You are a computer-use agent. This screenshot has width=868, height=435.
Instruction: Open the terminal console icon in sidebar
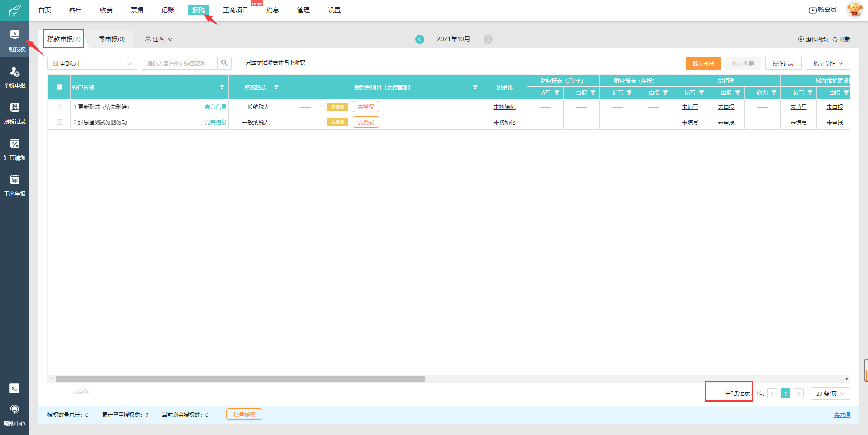click(x=14, y=388)
